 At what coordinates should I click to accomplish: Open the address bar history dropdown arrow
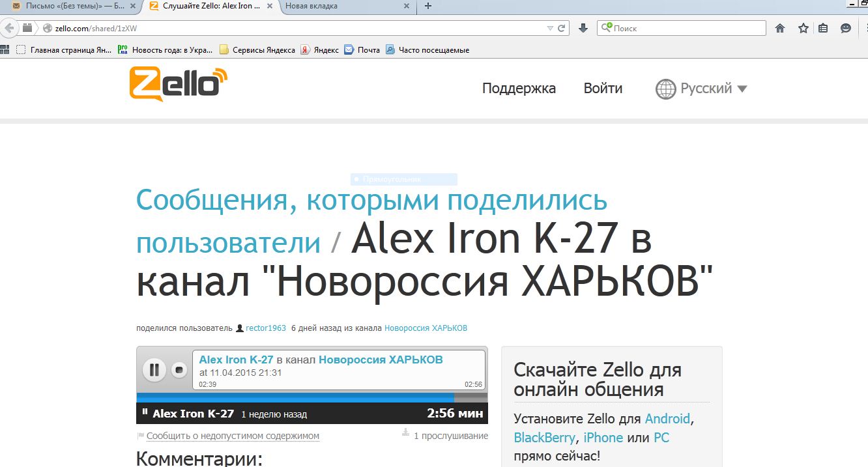pyautogui.click(x=550, y=28)
